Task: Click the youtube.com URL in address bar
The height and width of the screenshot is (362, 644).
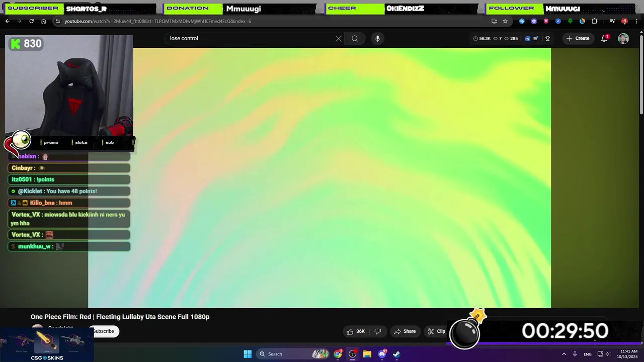Action: point(157,21)
